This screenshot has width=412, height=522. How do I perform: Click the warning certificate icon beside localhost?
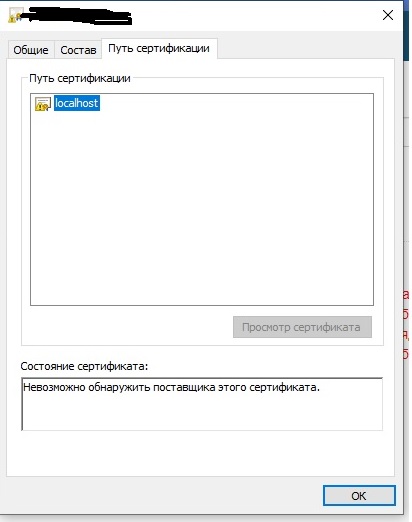coord(43,104)
